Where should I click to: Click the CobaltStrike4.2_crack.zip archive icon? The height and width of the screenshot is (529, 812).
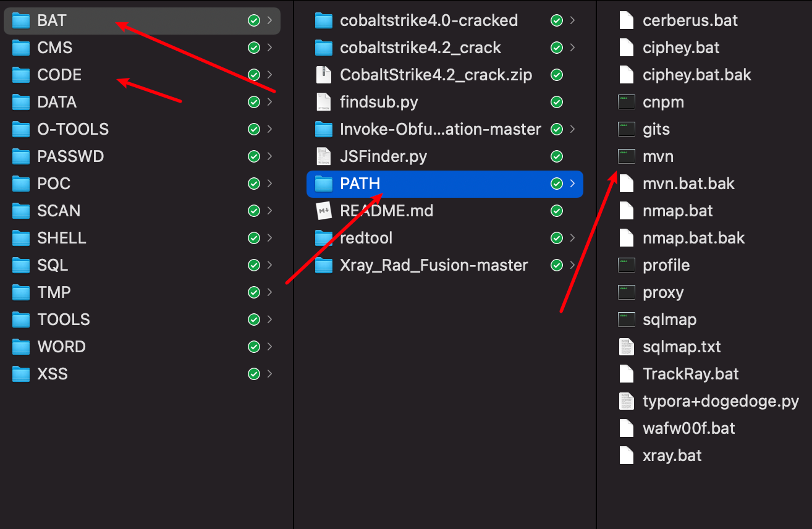click(324, 75)
